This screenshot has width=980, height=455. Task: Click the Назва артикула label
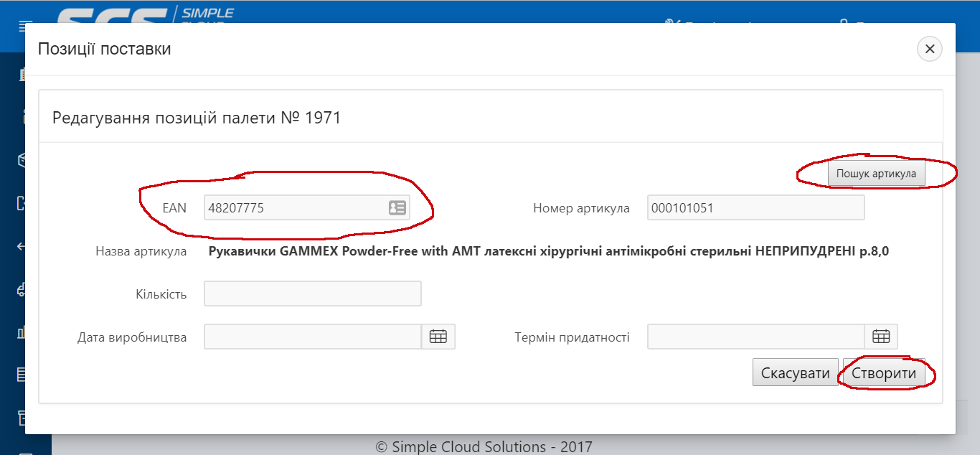(141, 251)
